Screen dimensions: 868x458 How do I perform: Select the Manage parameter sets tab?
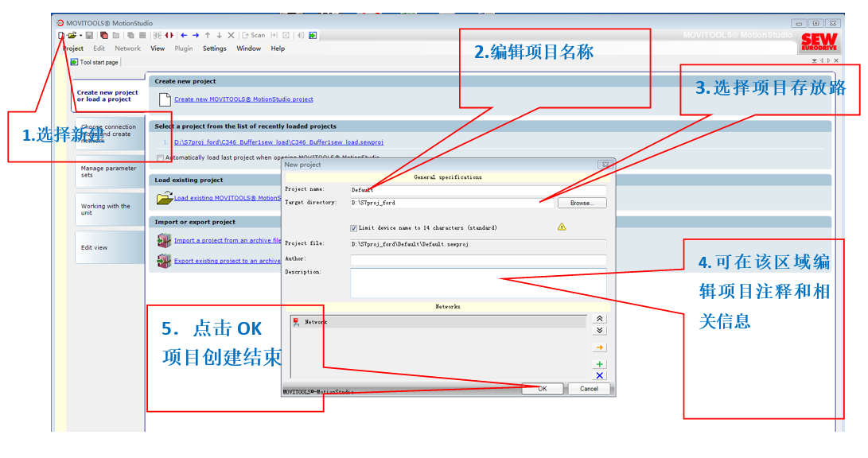click(109, 172)
